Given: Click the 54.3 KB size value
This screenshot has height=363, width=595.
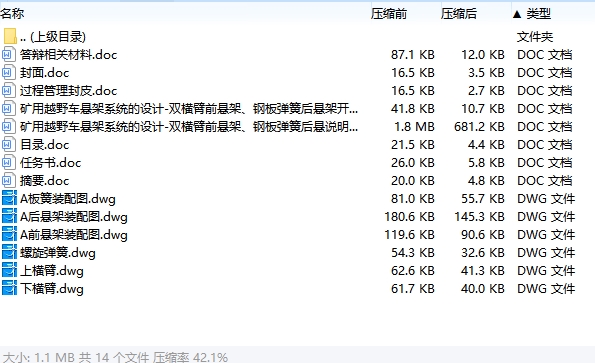Looking at the screenshot, I should point(412,253).
